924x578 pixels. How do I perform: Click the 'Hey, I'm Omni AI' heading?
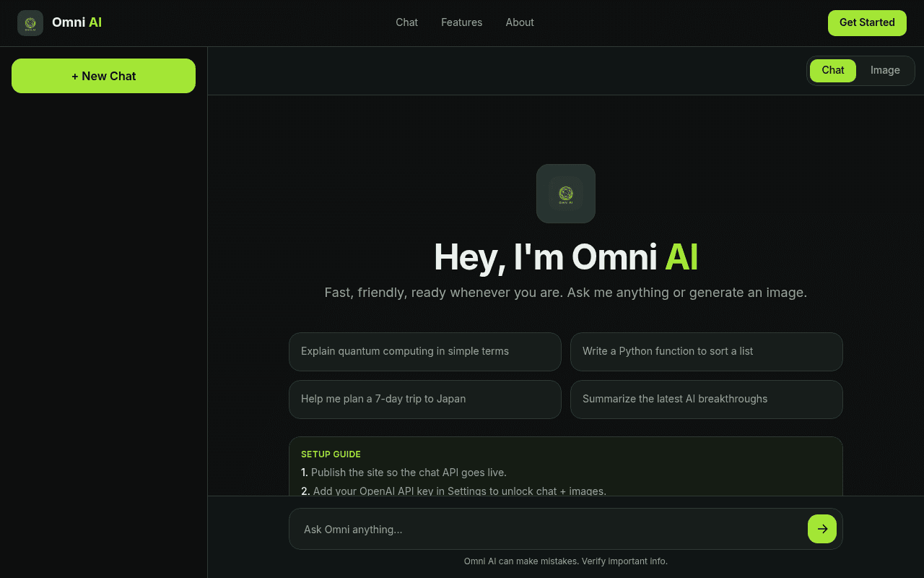pyautogui.click(x=566, y=257)
